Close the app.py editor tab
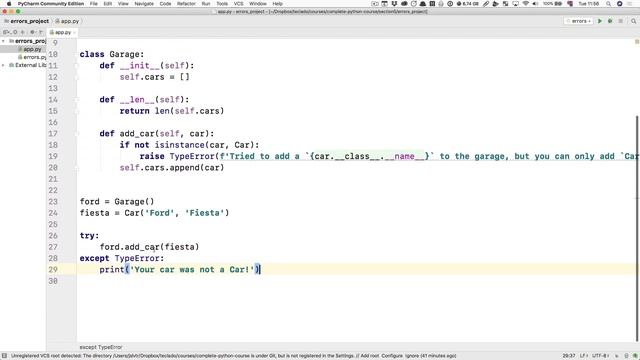 (74, 32)
